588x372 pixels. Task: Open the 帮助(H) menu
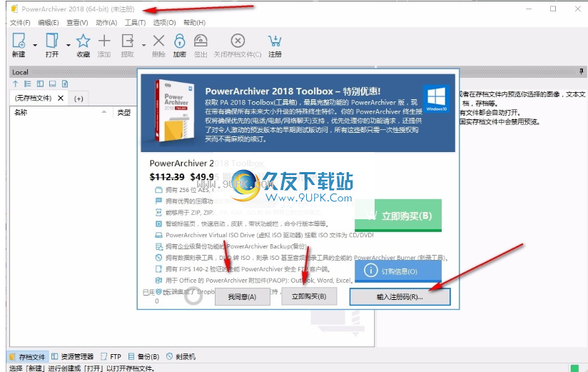point(194,23)
